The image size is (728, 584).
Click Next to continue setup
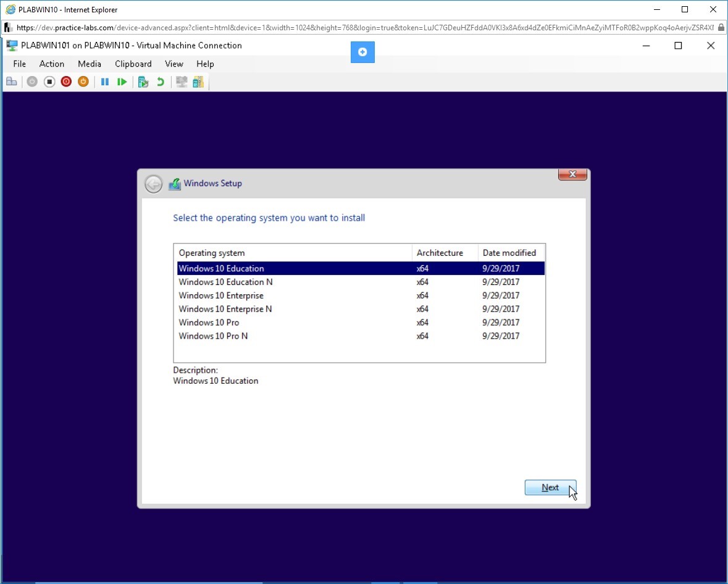(x=551, y=488)
